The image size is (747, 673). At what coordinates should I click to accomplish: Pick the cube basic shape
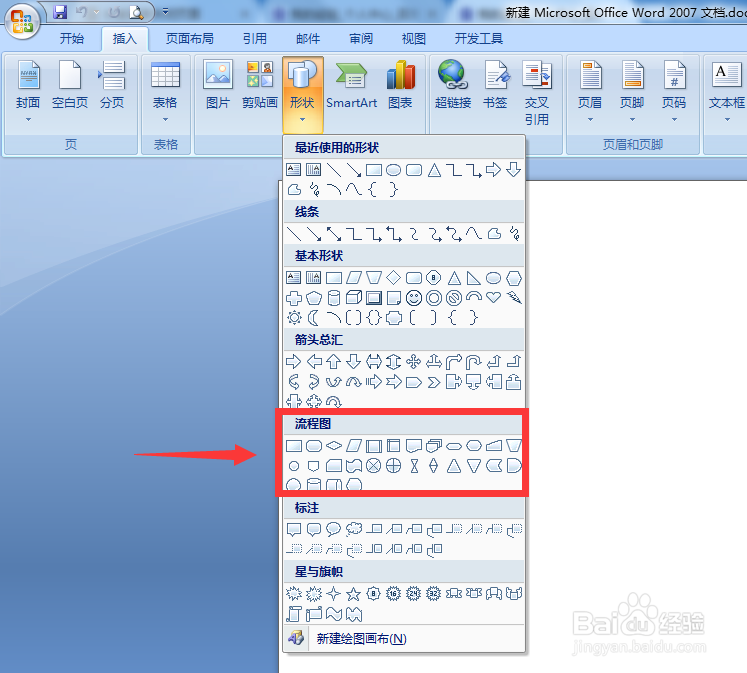click(x=353, y=298)
